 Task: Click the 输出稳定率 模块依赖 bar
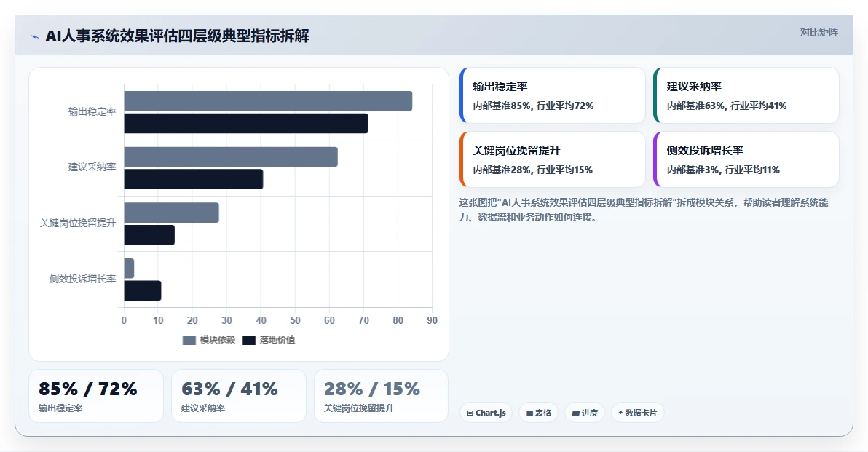click(x=268, y=100)
